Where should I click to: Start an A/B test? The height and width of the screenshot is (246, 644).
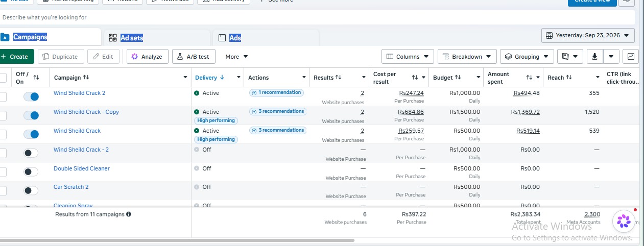point(194,57)
